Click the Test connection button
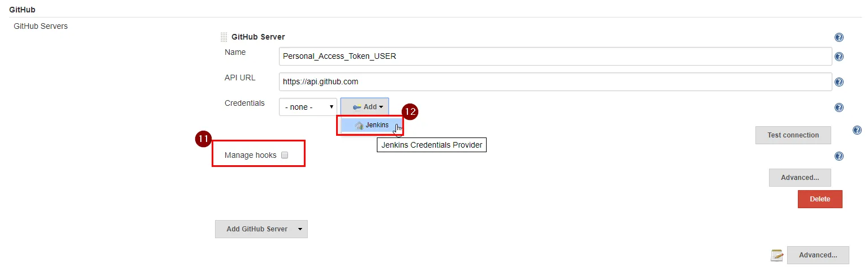The image size is (868, 271). click(x=793, y=135)
